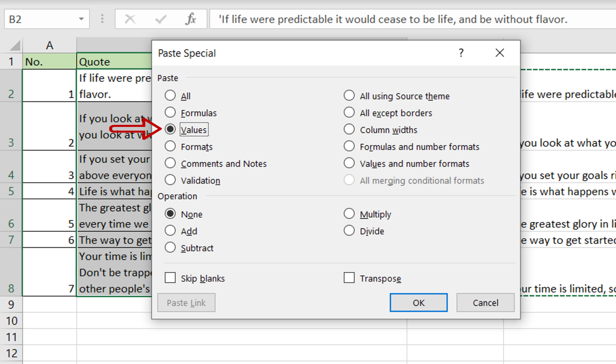Screen dimensions: 616x364
Task: Select row 9 header
Action: pyautogui.click(x=11, y=304)
